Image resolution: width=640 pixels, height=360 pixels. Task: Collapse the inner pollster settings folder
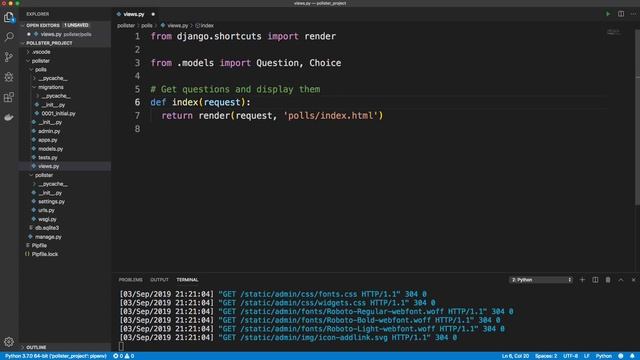click(x=44, y=175)
